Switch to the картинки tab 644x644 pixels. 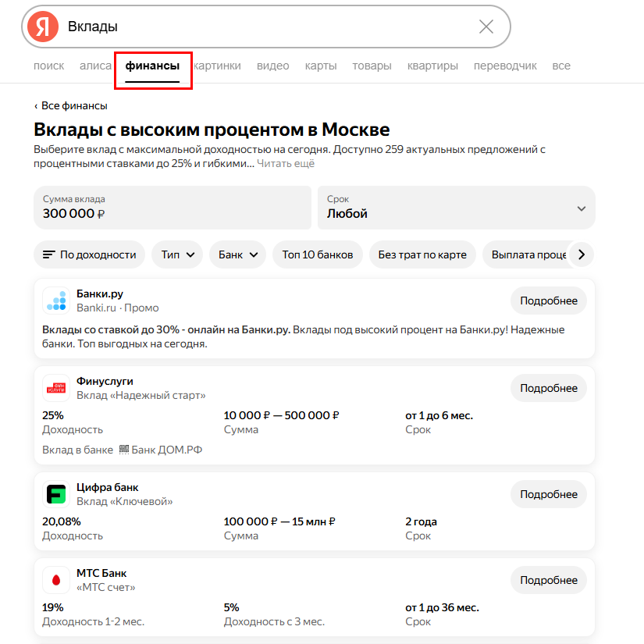point(217,66)
